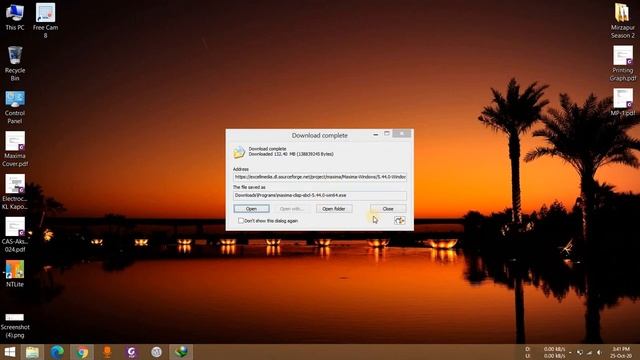Click the taskbar clock showing 3:41 PM
640x360 pixels.
pyautogui.click(x=621, y=352)
